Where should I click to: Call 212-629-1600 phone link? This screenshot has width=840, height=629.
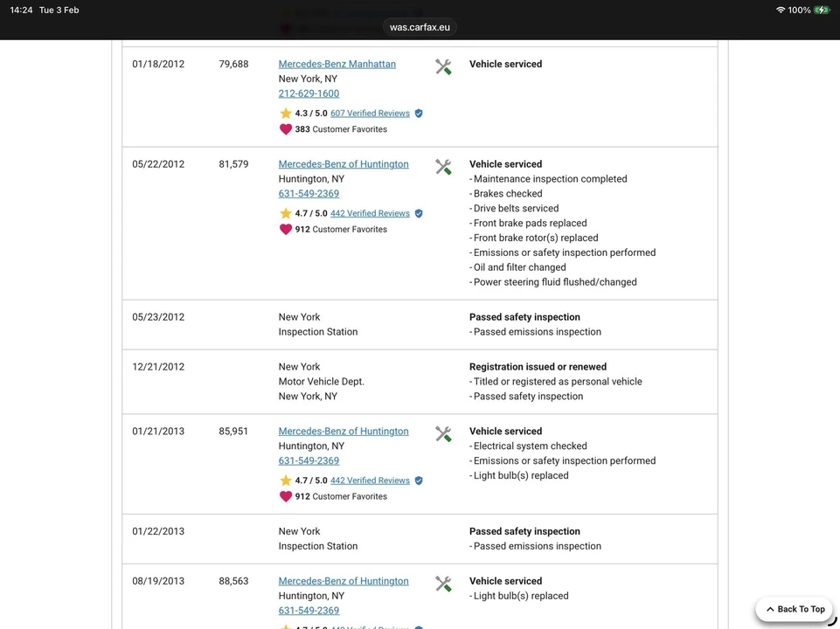(309, 93)
